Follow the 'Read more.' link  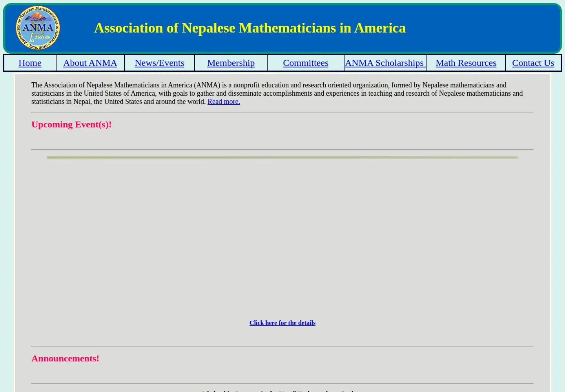224,102
